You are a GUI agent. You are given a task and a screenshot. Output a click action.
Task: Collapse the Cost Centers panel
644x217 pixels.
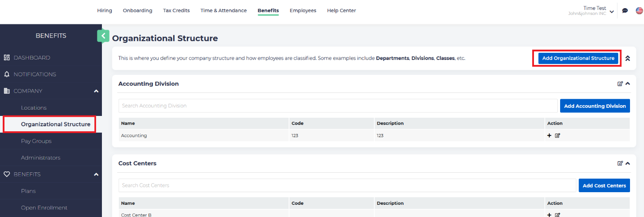(x=627, y=163)
